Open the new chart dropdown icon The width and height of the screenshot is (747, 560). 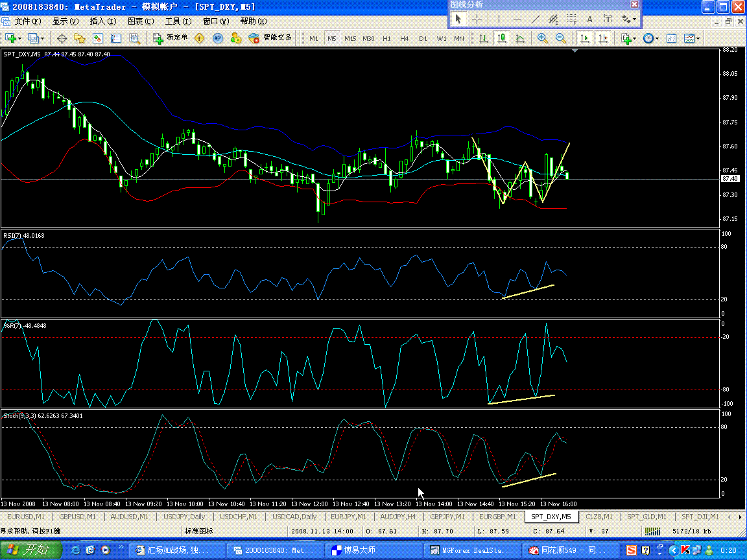pyautogui.click(x=12, y=38)
